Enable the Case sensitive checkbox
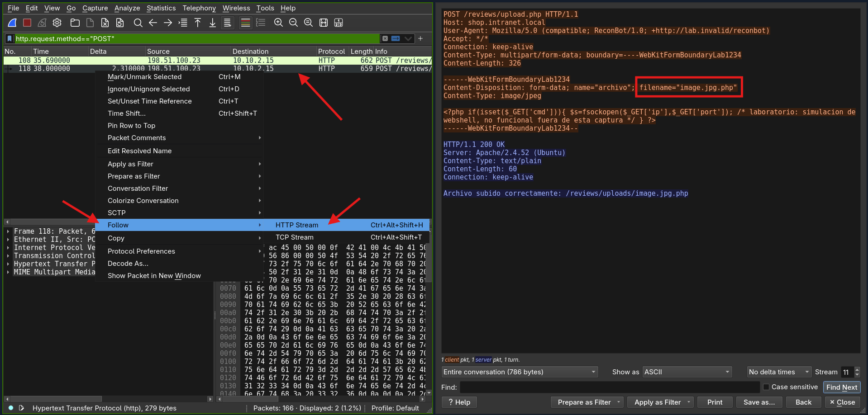Viewport: 868px width, 415px height. [766, 387]
